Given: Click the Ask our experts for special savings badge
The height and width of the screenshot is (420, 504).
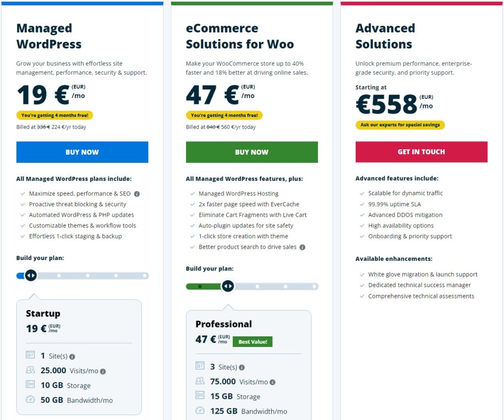Looking at the screenshot, I should 400,125.
